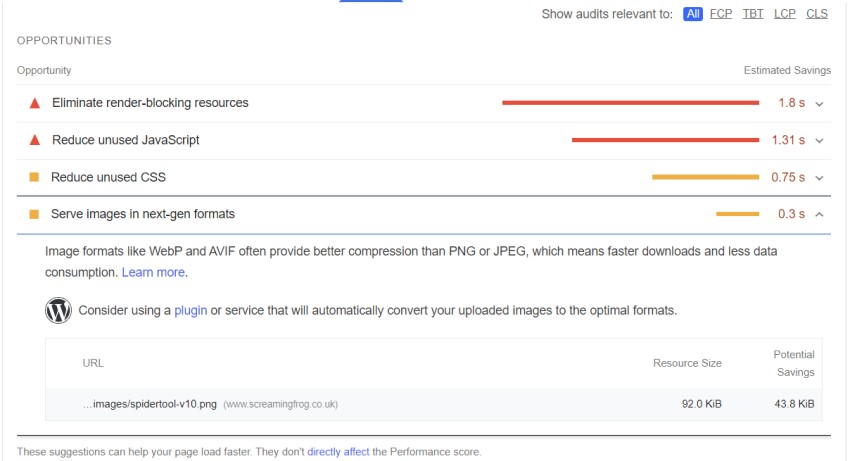Select the All audits filter
This screenshot has width=850, height=461.
693,14
